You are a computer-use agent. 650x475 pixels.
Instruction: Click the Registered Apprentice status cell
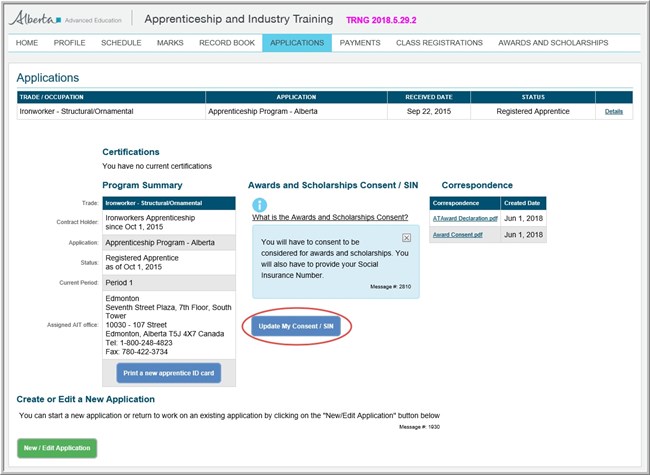click(x=533, y=111)
